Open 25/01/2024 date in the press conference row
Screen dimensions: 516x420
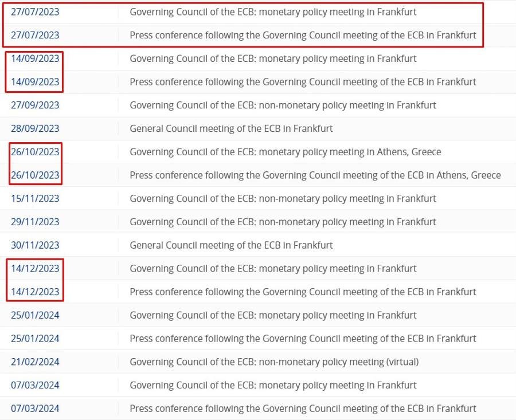(x=35, y=339)
